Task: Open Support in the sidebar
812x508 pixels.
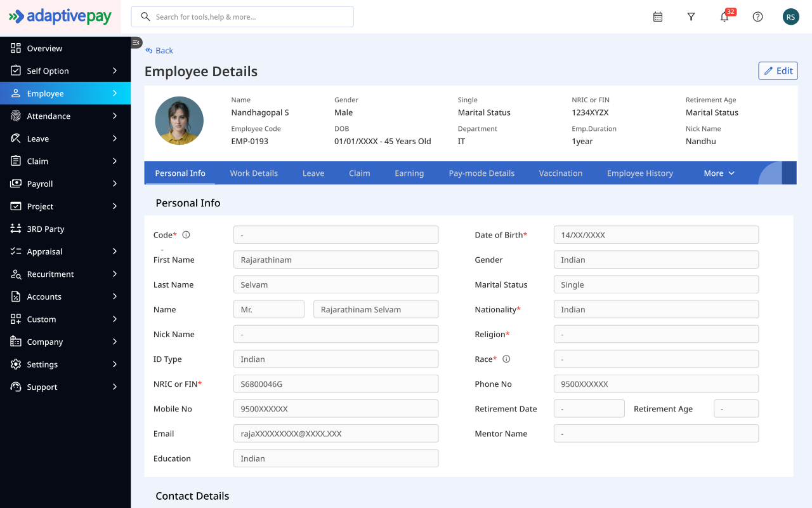Action: point(65,387)
